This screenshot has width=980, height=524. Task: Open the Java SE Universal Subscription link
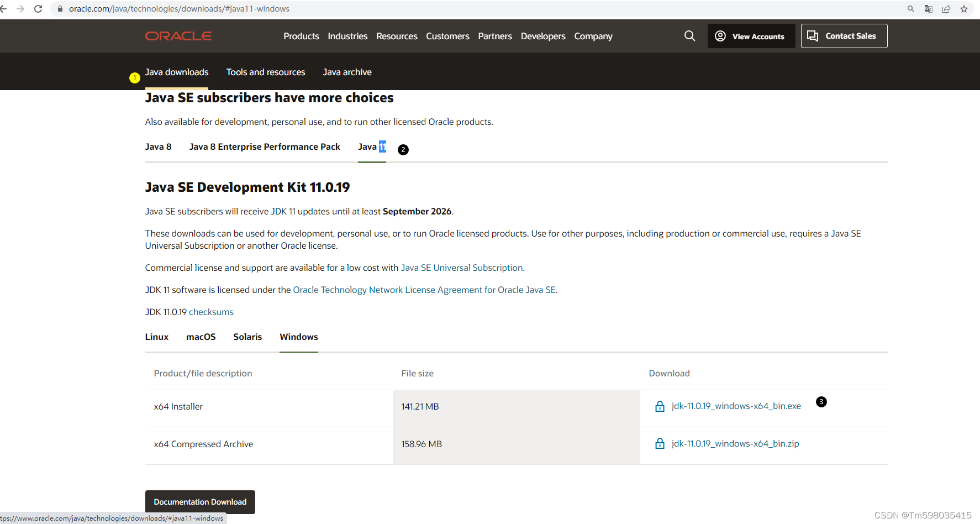point(462,268)
